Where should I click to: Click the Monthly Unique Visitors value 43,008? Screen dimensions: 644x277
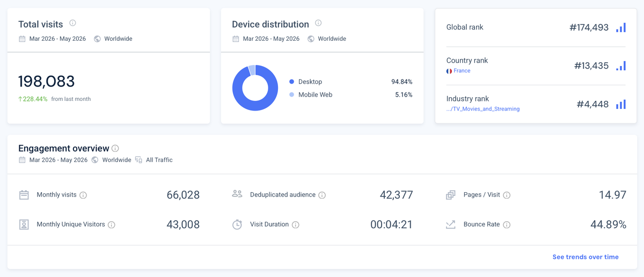click(183, 224)
